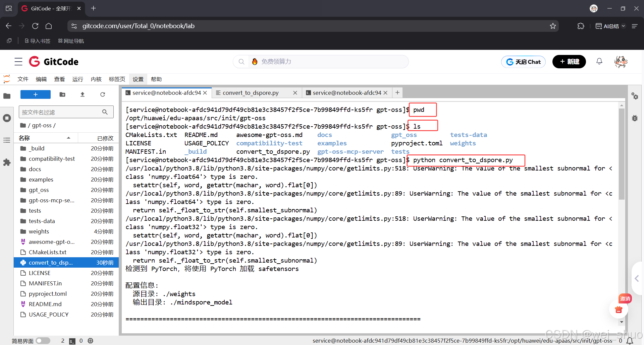
Task: Click the GitCode hamburger menu icon
Action: click(x=18, y=62)
